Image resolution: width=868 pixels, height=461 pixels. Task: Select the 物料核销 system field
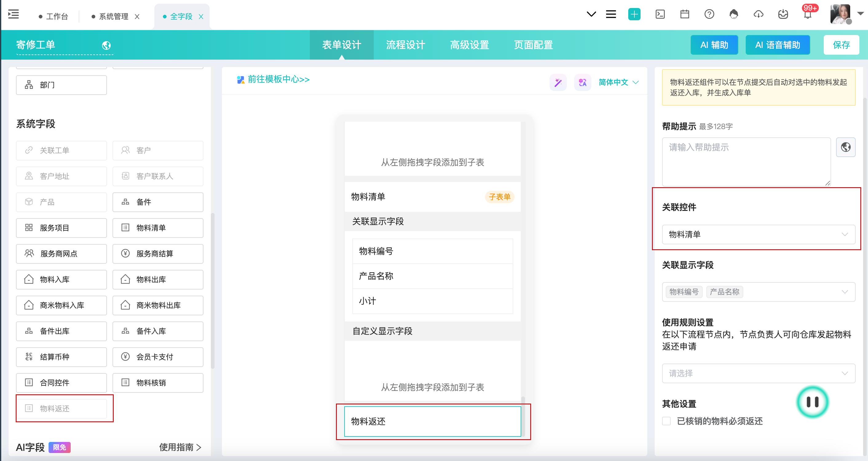[x=158, y=383]
